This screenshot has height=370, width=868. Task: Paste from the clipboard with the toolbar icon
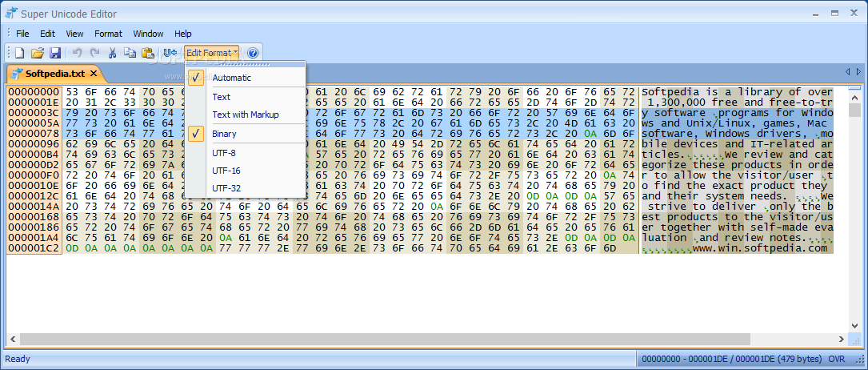148,53
